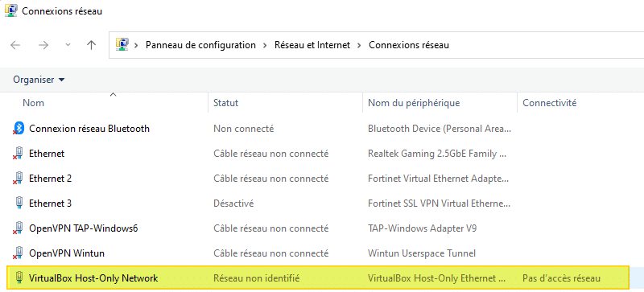Click the Ethernet adapter icon
644x292 pixels.
tap(18, 154)
